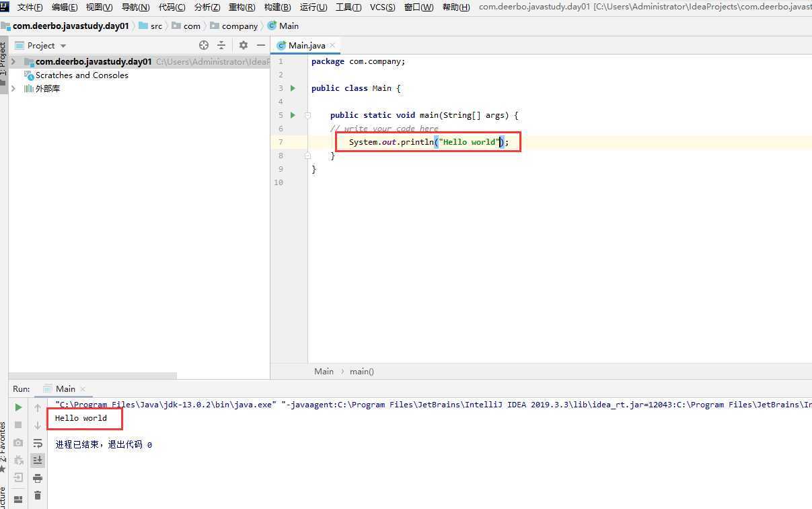Open the 编辑(E) menu

65,7
